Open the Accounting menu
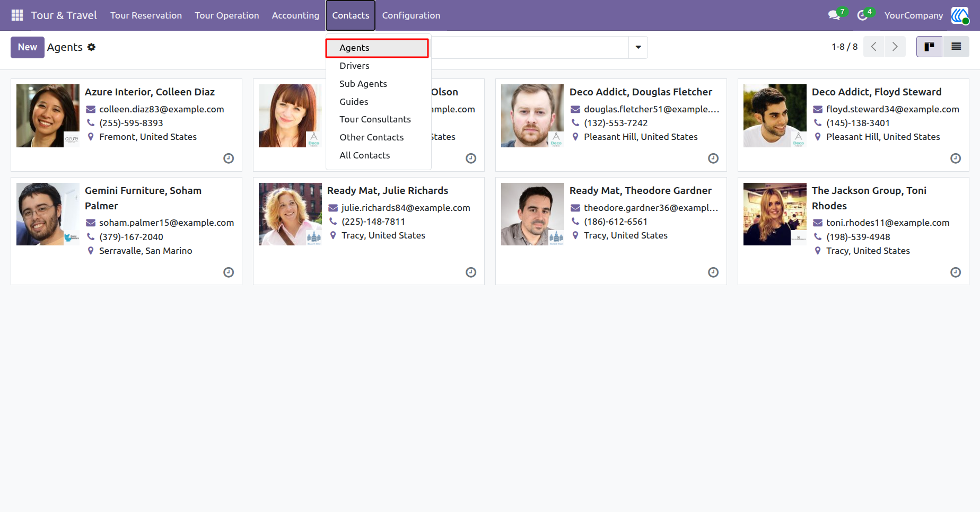Image resolution: width=980 pixels, height=512 pixels. coord(295,15)
